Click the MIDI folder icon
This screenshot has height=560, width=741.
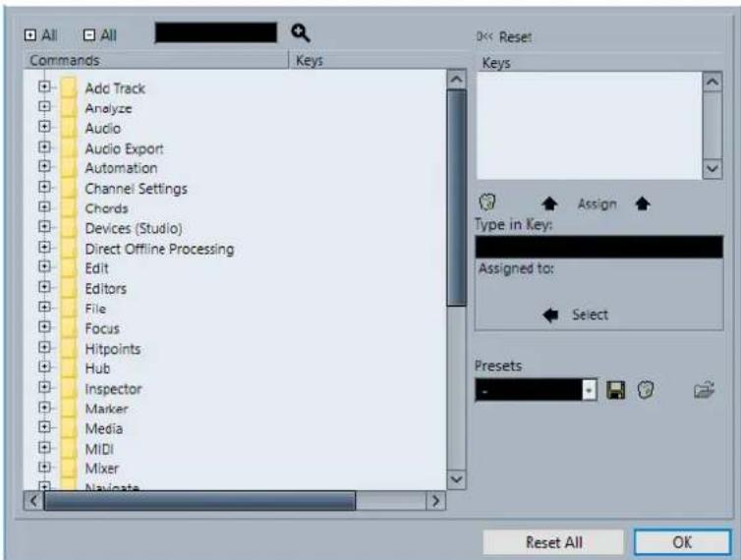click(x=69, y=448)
